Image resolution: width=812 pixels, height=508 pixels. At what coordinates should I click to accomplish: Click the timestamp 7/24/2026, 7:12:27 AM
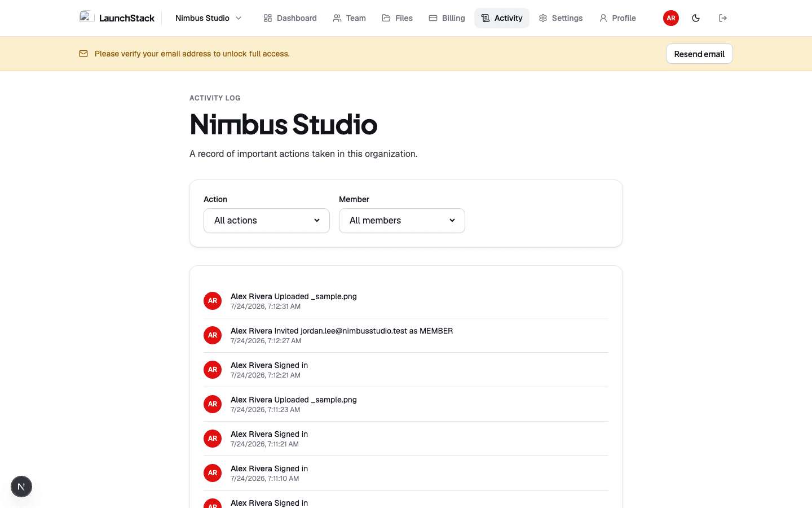pyautogui.click(x=266, y=341)
